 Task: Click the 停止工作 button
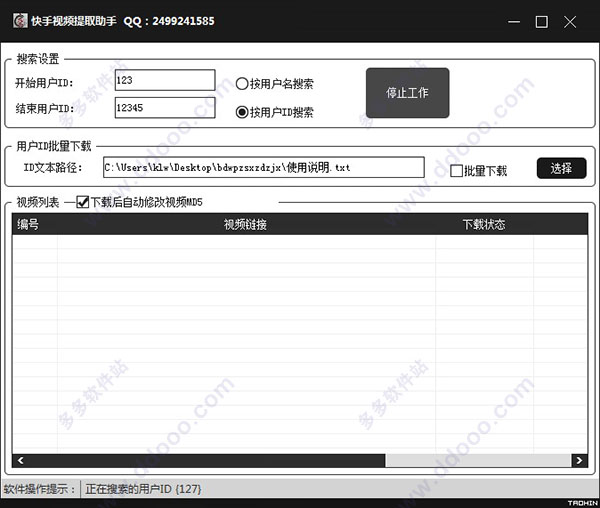pos(408,93)
